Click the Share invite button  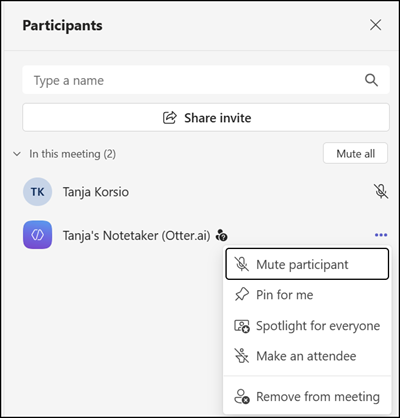206,118
